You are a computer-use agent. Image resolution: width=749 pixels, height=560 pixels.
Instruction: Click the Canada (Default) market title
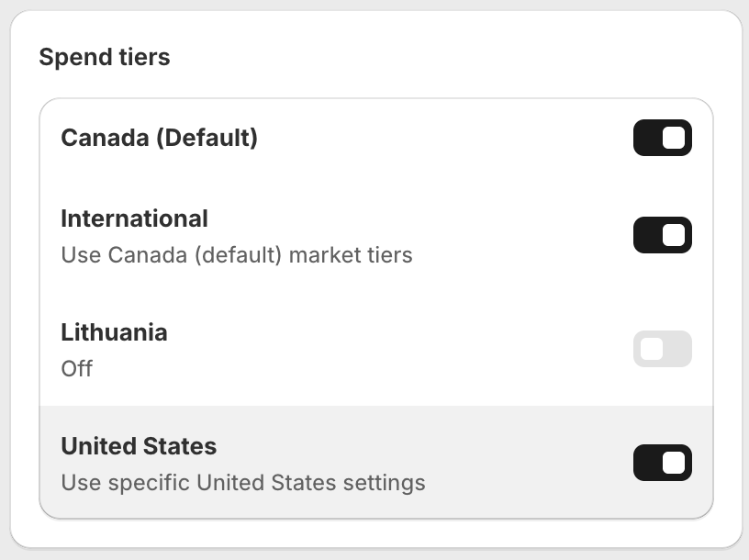[159, 138]
